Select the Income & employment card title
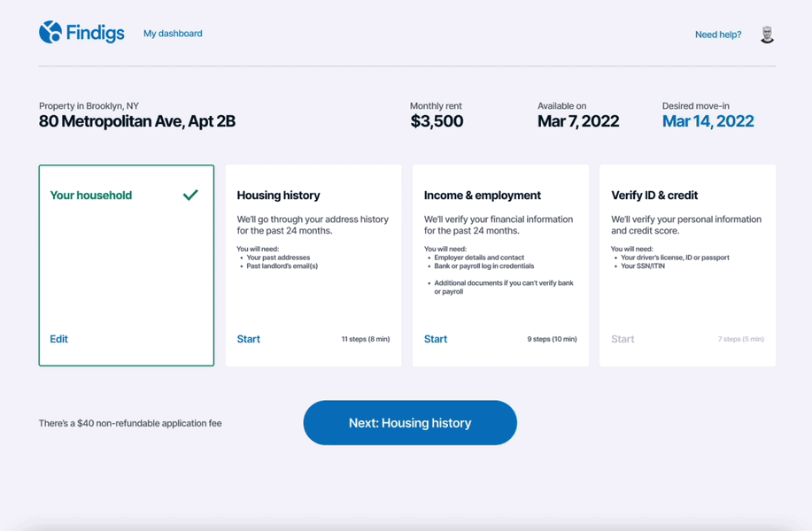The height and width of the screenshot is (531, 812). point(482,196)
